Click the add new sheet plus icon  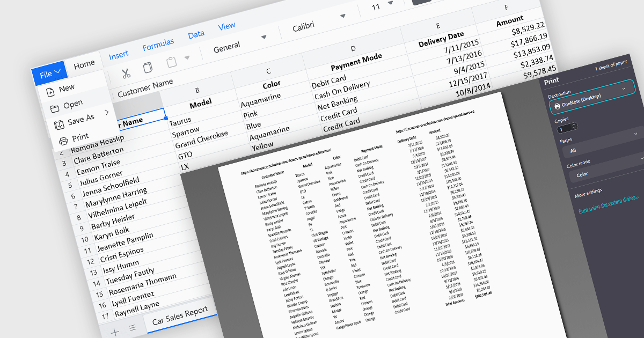point(115,332)
